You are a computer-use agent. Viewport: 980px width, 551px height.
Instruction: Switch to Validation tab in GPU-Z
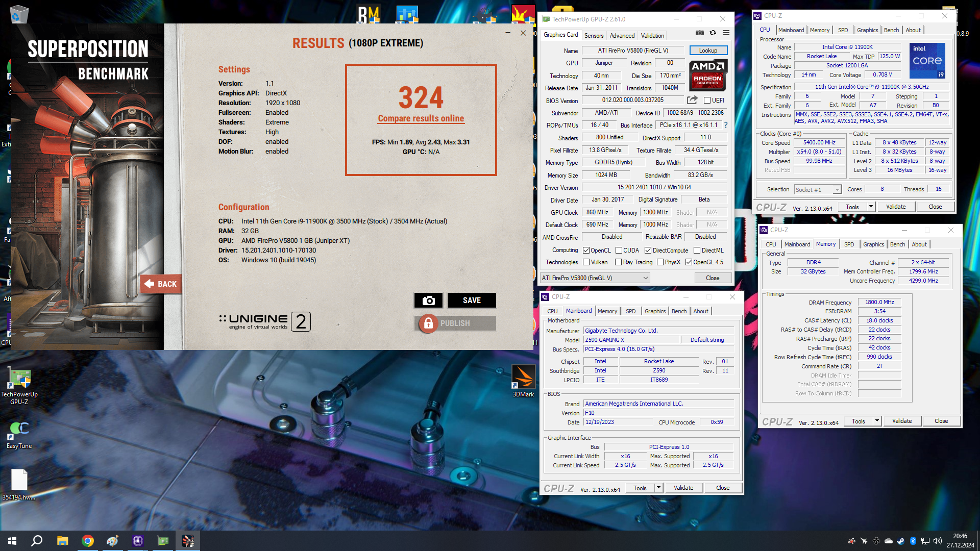pyautogui.click(x=652, y=36)
